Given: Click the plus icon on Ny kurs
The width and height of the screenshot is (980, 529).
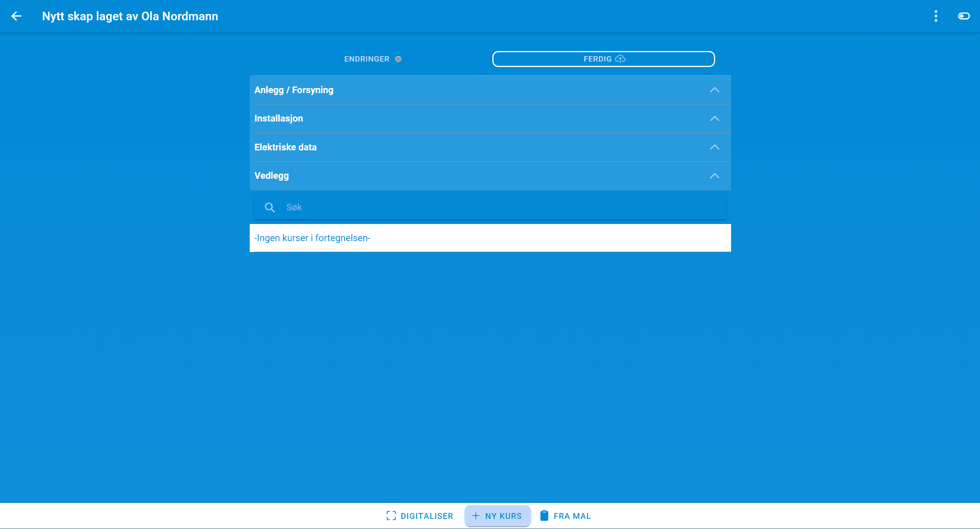Looking at the screenshot, I should [x=476, y=516].
